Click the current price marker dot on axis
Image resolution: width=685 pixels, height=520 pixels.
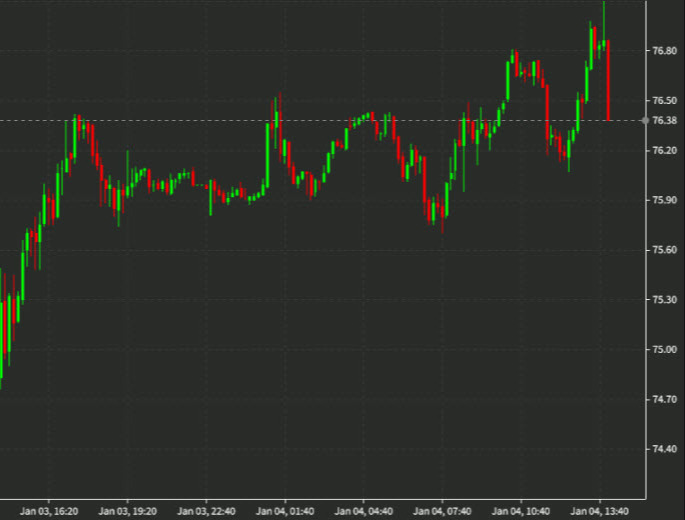[x=645, y=120]
